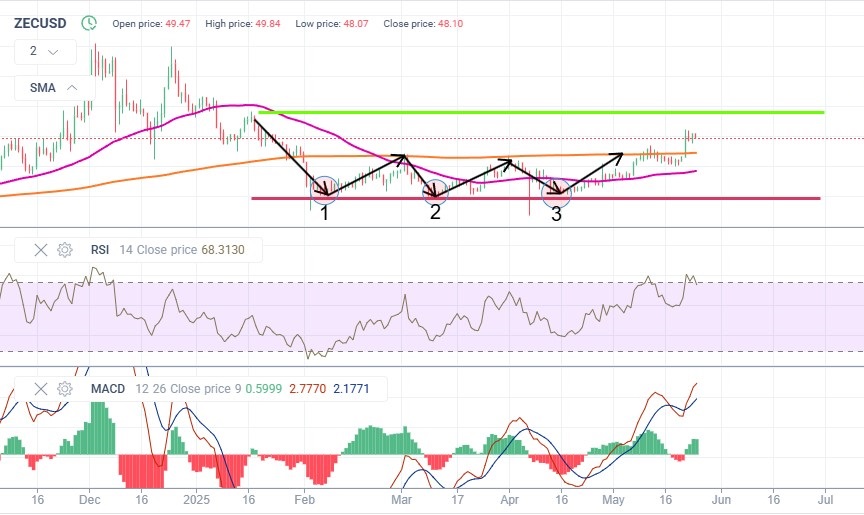Viewport: 864px width, 515px height.
Task: Open MACD indicator settings gear
Action: (65, 389)
